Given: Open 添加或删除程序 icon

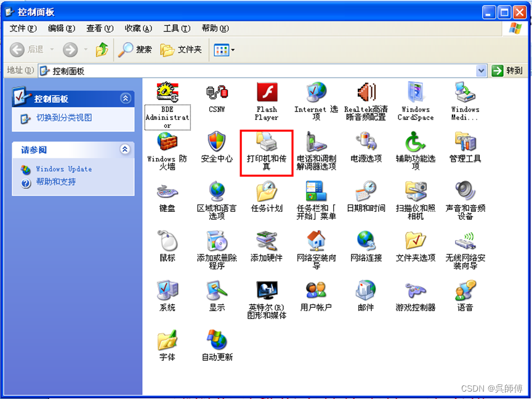Looking at the screenshot, I should point(217,241).
